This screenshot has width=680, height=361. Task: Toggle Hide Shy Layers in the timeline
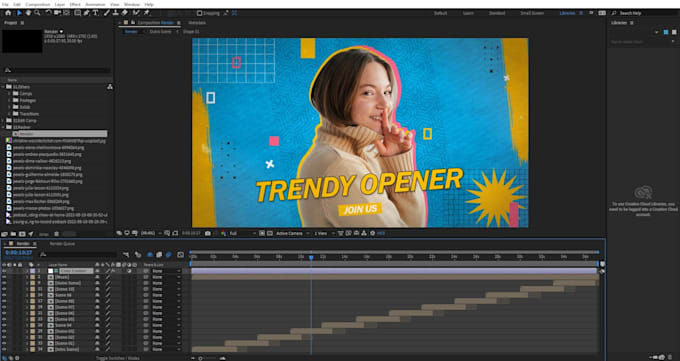[x=150, y=255]
